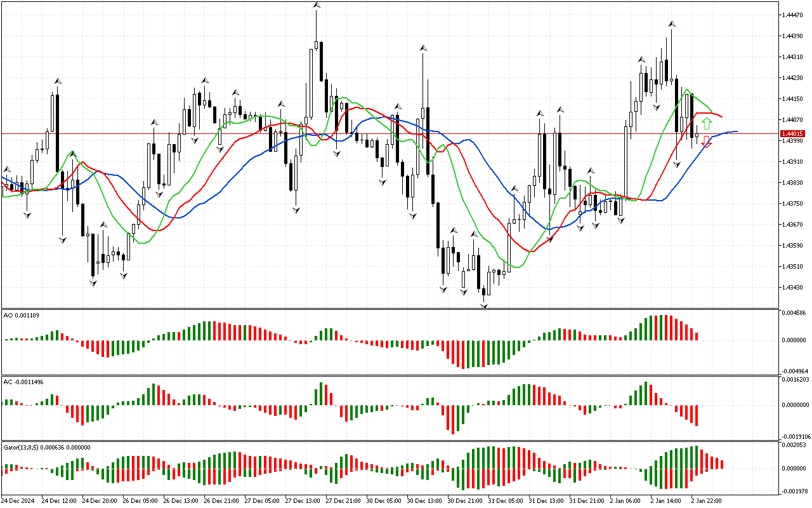
Task: Click the 2 Jan 14:00 time label
Action: coord(667,500)
